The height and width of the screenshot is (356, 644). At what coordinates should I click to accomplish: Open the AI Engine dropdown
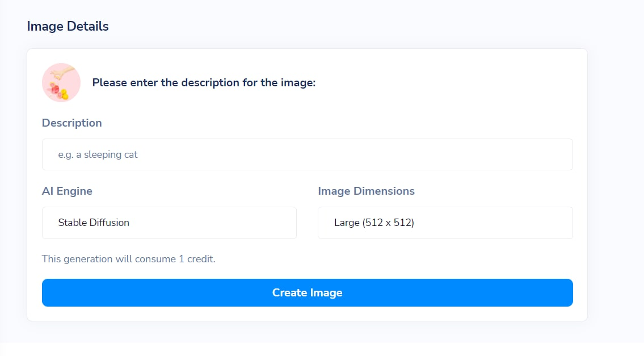point(169,223)
